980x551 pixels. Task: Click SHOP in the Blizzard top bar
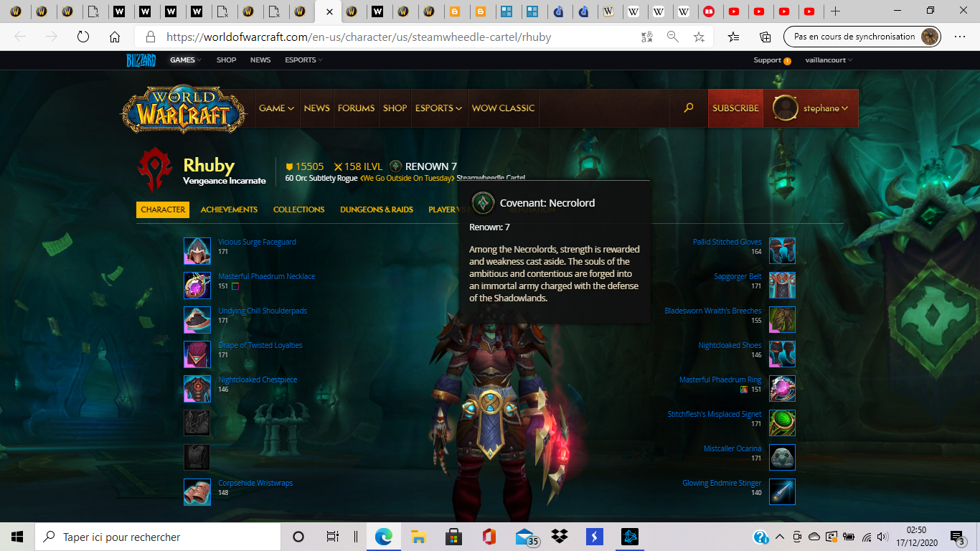[226, 60]
